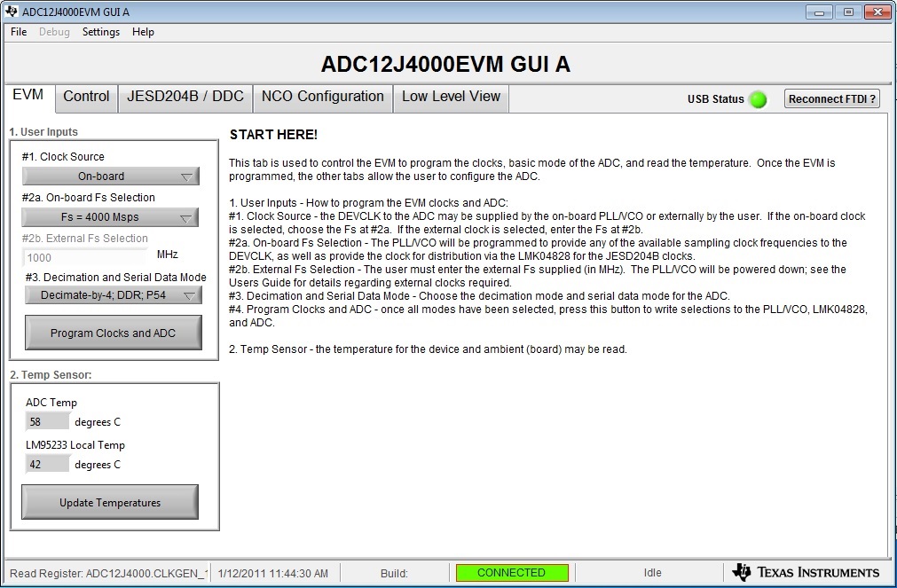Click the Reconnect FTDI ? button
The image size is (897, 588).
click(x=831, y=99)
